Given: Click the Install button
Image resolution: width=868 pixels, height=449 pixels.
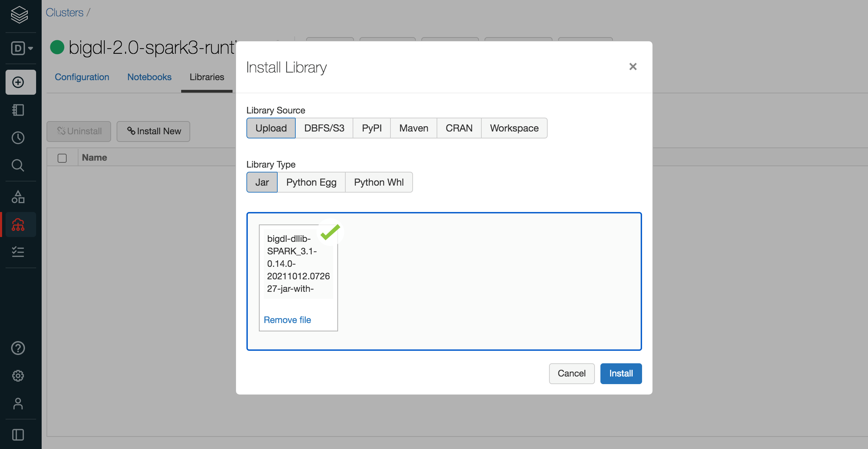Looking at the screenshot, I should pos(621,373).
